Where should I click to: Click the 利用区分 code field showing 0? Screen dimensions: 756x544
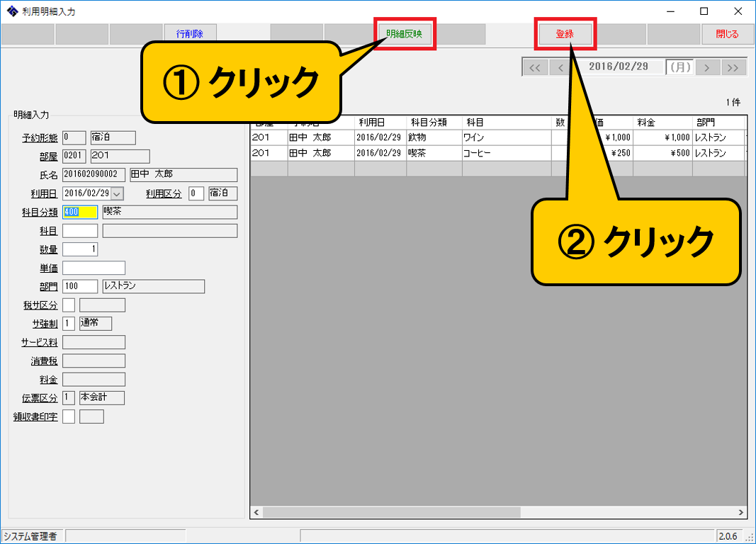[x=196, y=193]
